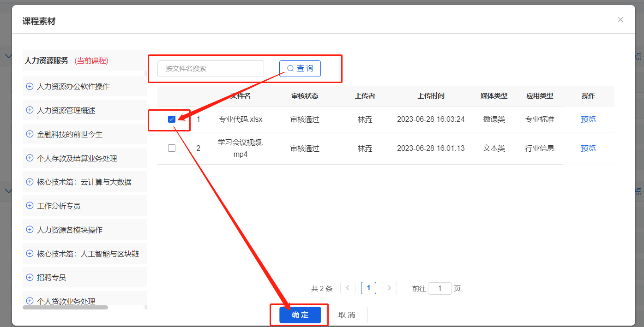644x327 pixels.
Task: Expand 人力资源各模块操作 with its plus icon
Action: point(30,229)
